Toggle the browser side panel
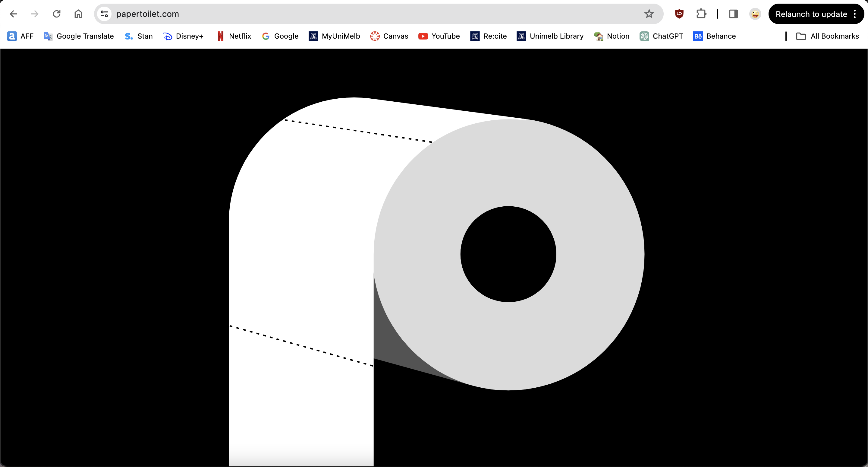 (x=733, y=14)
